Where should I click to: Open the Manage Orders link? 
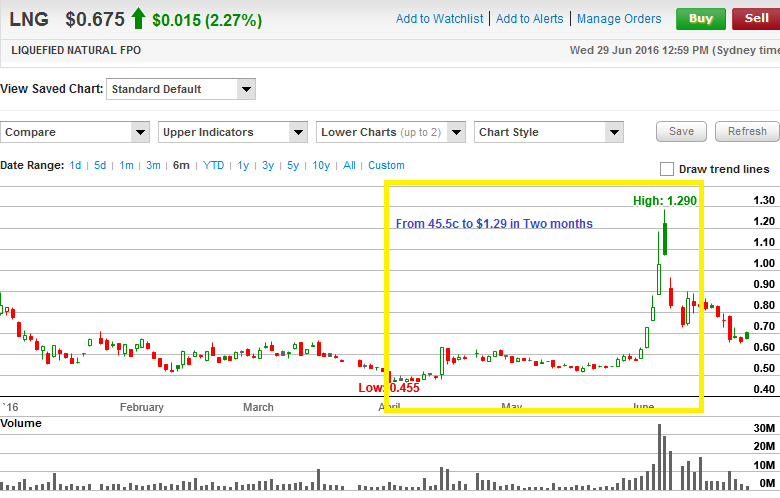619,19
